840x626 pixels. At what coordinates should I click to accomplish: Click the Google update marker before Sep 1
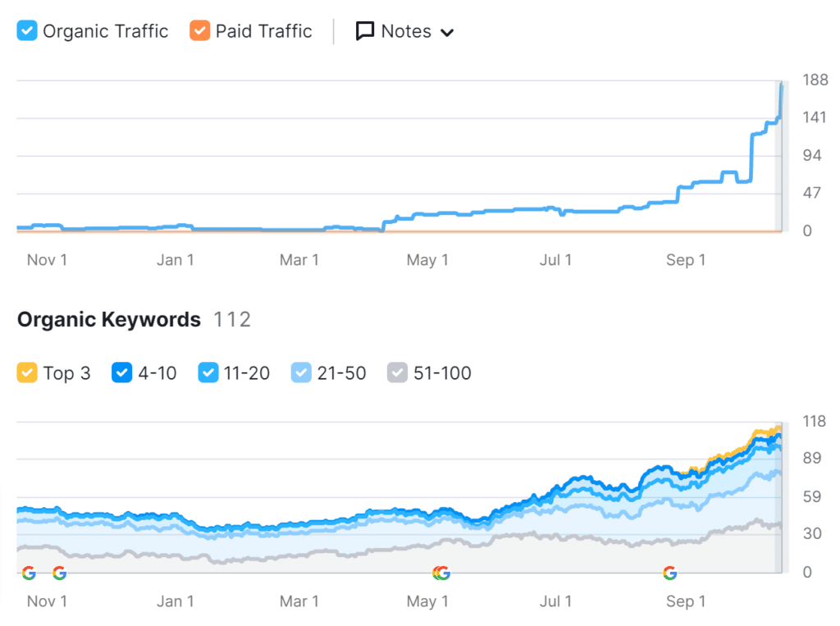pyautogui.click(x=670, y=573)
